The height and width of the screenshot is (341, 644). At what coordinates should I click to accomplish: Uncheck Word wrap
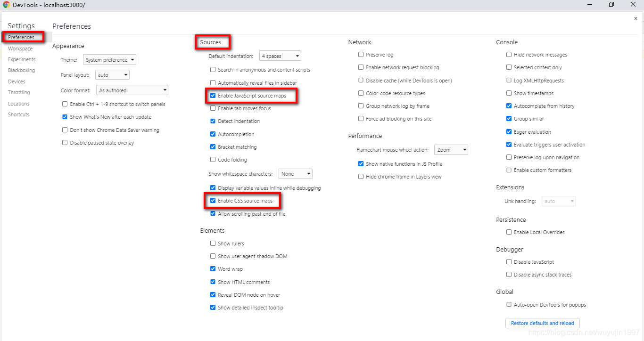pyautogui.click(x=213, y=269)
